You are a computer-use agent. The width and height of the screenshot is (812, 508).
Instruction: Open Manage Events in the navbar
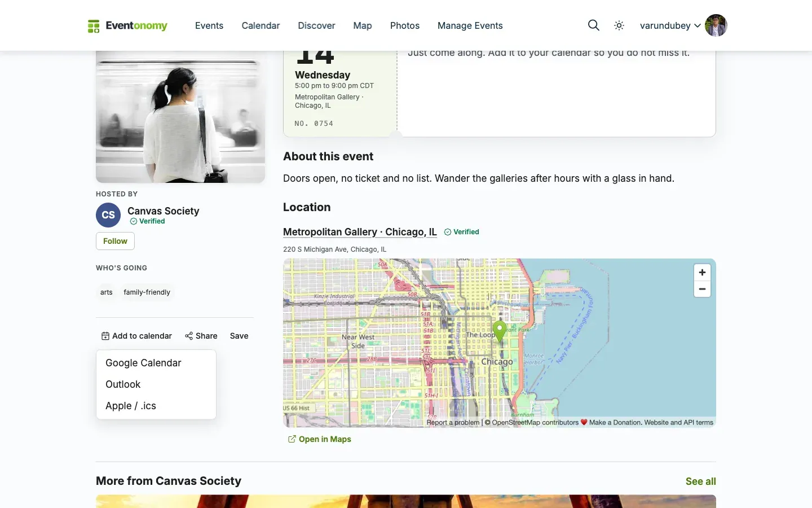point(470,25)
